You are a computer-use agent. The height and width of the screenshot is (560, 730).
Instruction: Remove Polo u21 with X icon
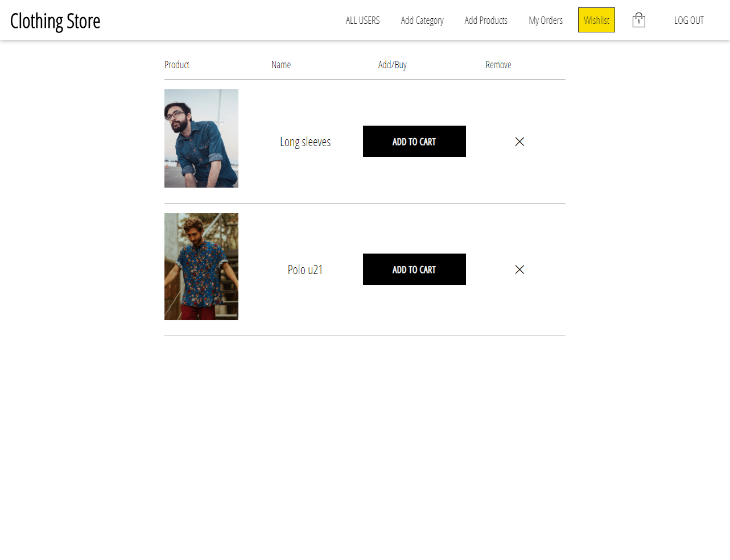519,269
